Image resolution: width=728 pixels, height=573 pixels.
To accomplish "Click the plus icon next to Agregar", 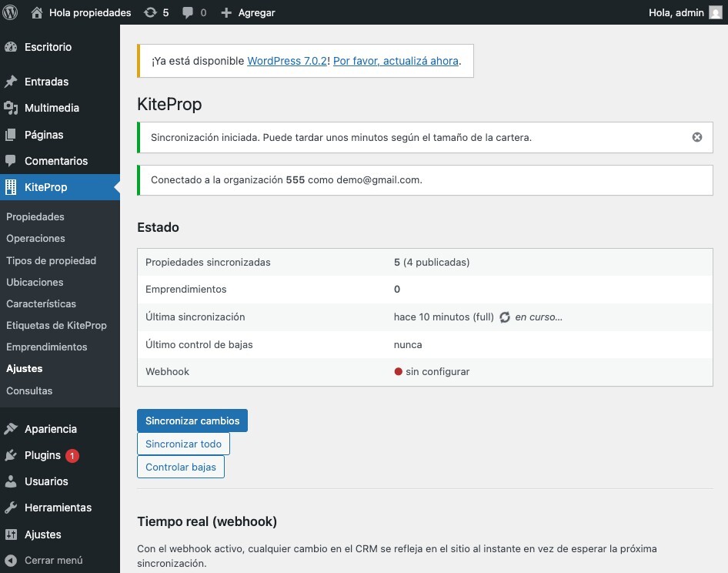I will [226, 12].
